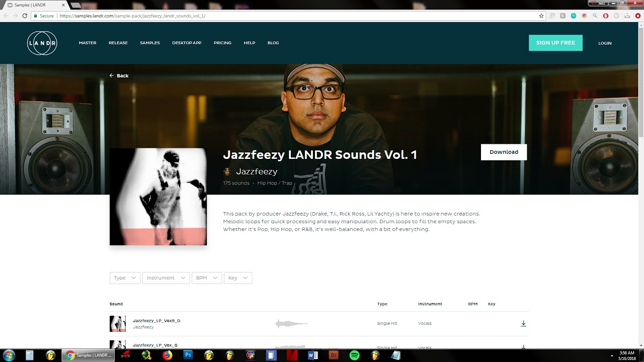Click the Sound column header

coord(116,304)
